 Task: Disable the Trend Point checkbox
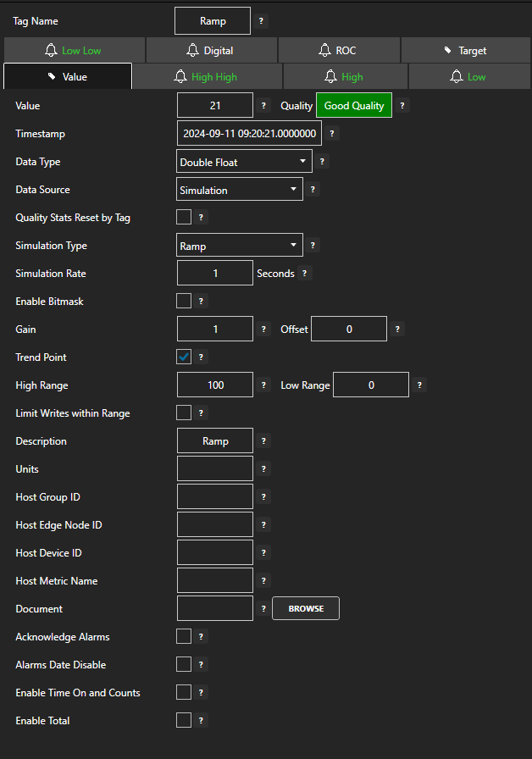tap(184, 357)
